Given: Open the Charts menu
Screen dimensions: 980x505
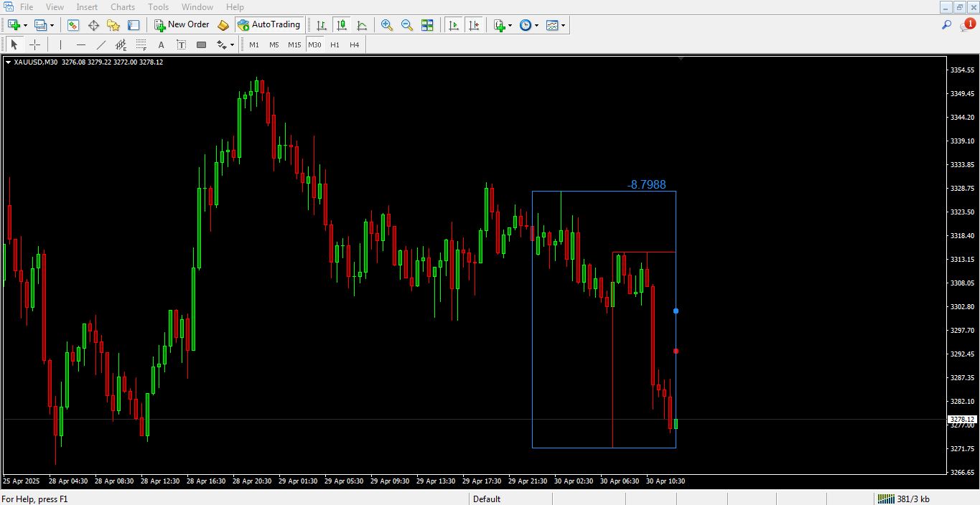Looking at the screenshot, I should (122, 6).
